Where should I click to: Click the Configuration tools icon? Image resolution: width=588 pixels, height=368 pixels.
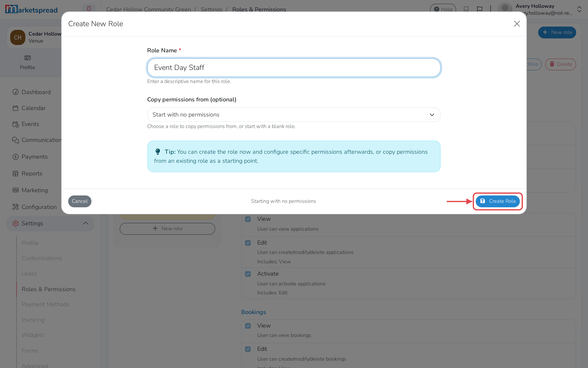pyautogui.click(x=16, y=207)
